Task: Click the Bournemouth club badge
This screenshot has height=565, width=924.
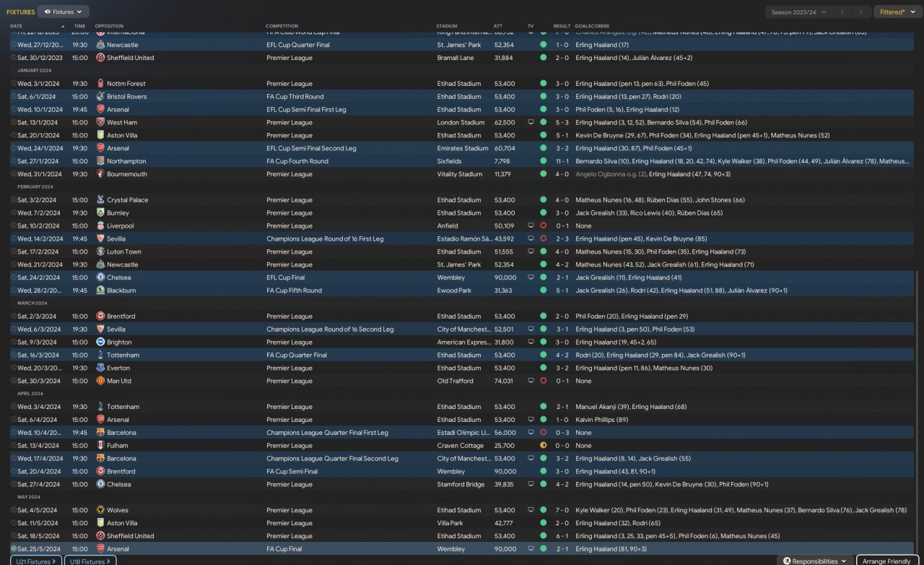Action: tap(100, 174)
